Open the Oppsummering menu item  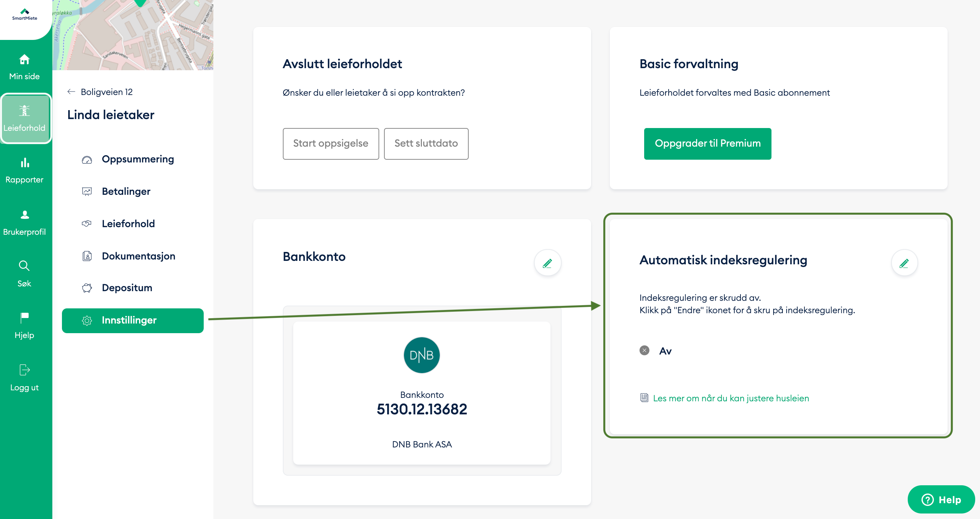coord(137,159)
